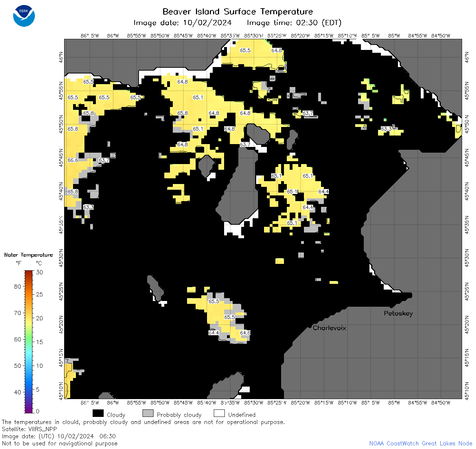Click the Satellite: VIIRS_NPP text
The image size is (476, 449).
pyautogui.click(x=29, y=429)
